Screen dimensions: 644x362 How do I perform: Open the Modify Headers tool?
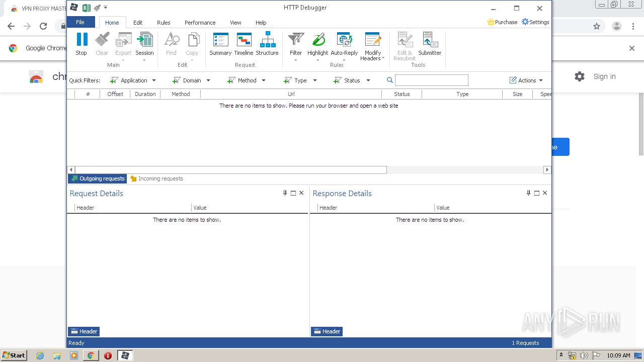point(373,46)
